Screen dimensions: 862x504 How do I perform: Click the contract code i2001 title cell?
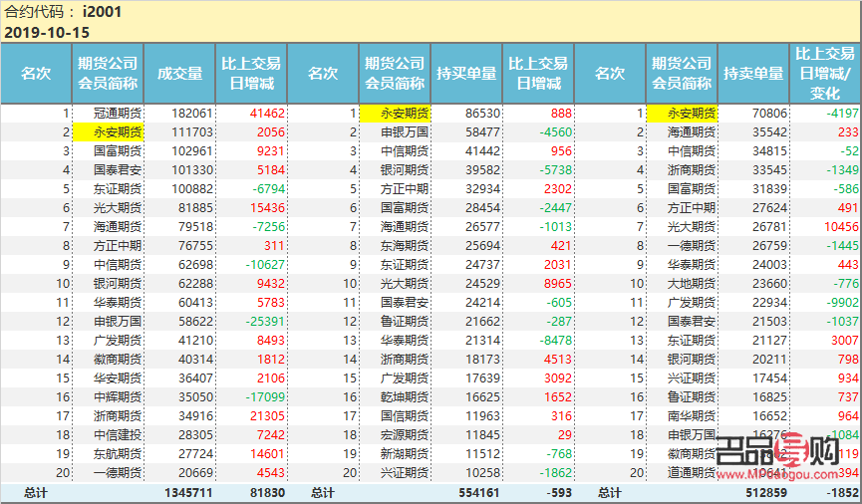click(100, 12)
